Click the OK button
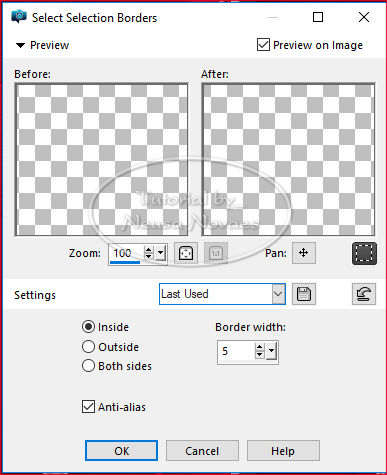Viewport: 387px width, 475px height. click(121, 451)
